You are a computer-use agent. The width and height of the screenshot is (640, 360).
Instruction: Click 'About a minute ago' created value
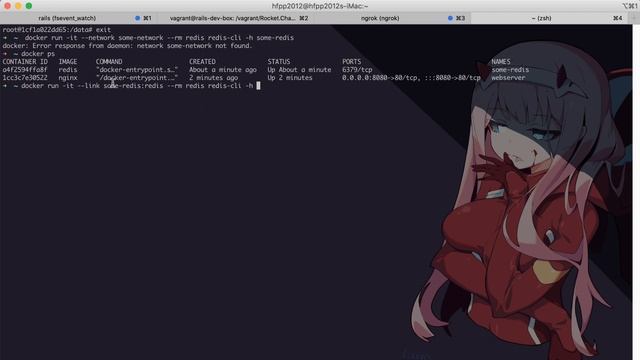pos(223,70)
